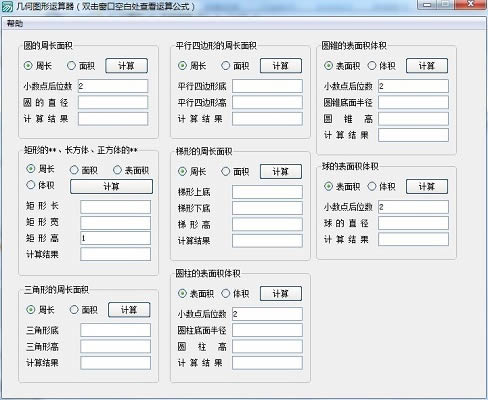Viewport: 488px width, 400px height.
Task: Click 计算结果 field in 圆锥 group
Action: point(413,135)
